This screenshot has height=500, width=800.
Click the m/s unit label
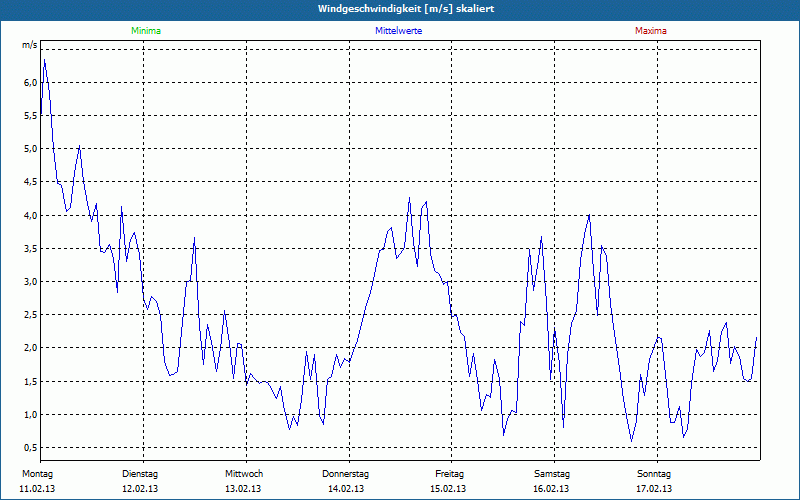point(30,45)
